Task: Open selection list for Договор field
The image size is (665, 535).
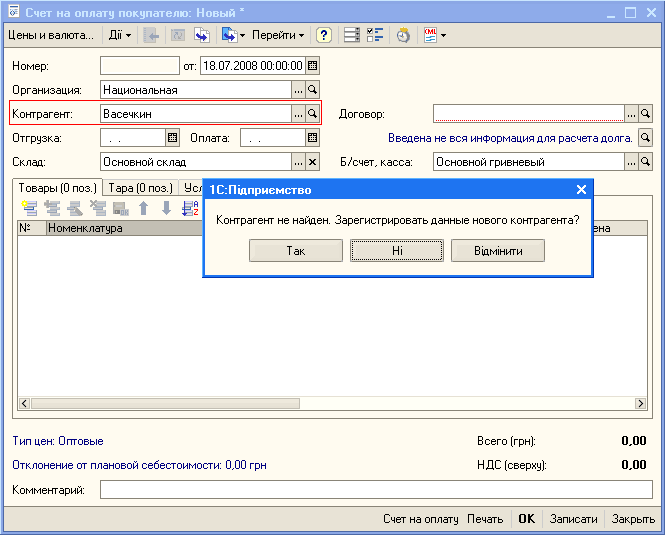Action: point(631,114)
